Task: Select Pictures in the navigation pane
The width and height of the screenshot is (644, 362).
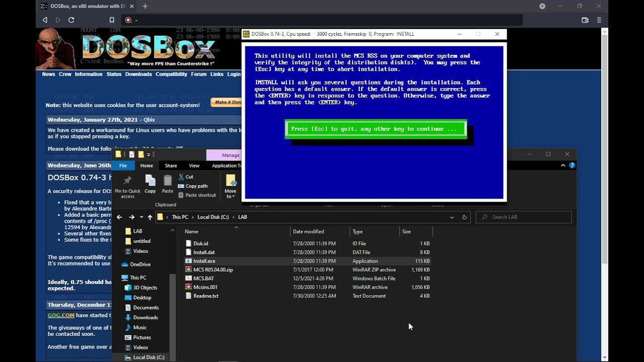Action: [x=142, y=338]
